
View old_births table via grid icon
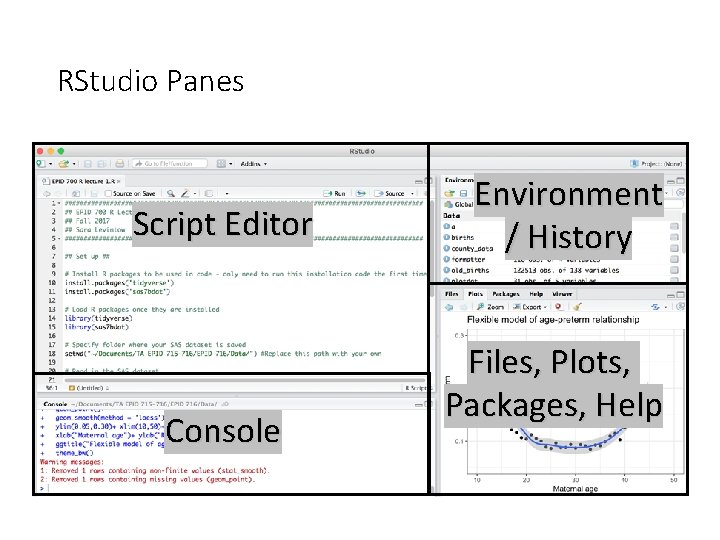[674, 270]
